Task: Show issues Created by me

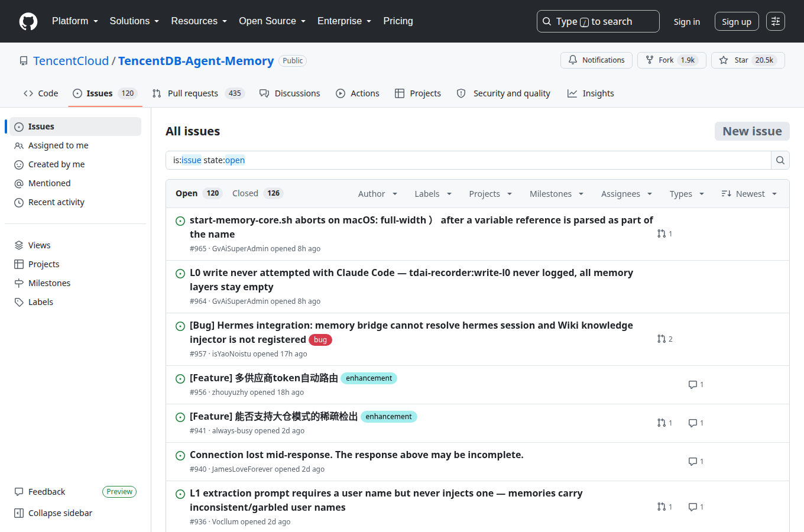Action: [x=75, y=164]
